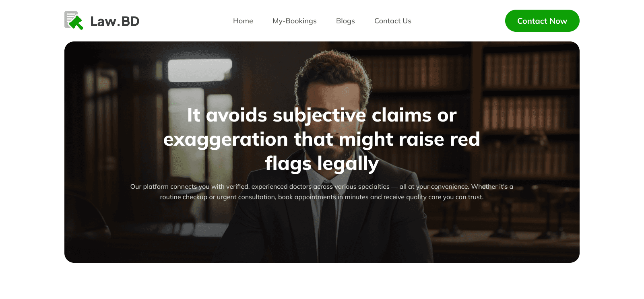Click the lawyer's curly hair in photo
The image size is (644, 299).
[x=334, y=68]
